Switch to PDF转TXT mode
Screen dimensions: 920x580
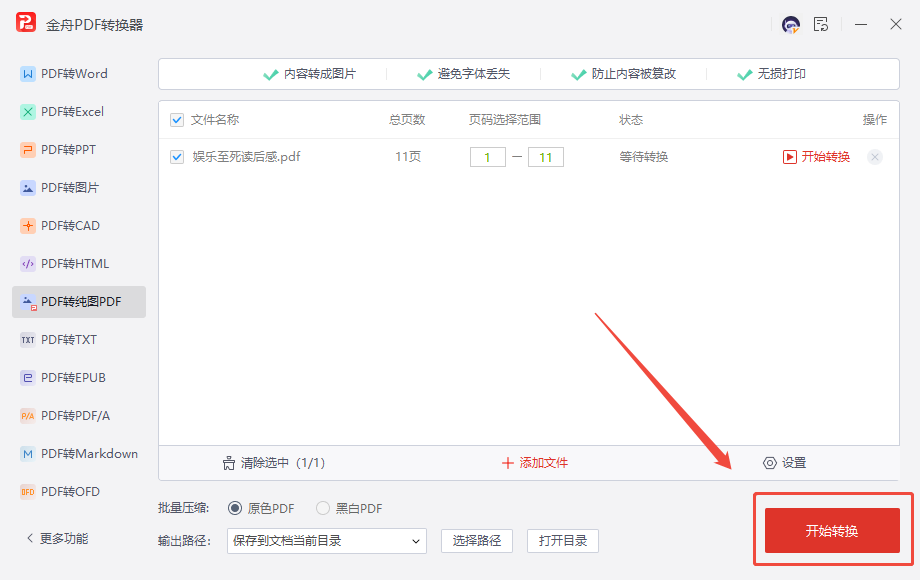point(79,340)
